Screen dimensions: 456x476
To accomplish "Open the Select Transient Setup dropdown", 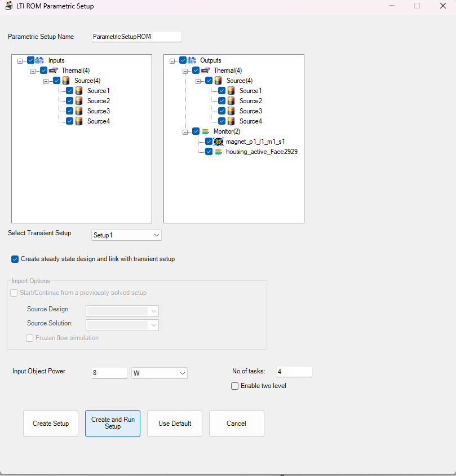I will coord(126,235).
